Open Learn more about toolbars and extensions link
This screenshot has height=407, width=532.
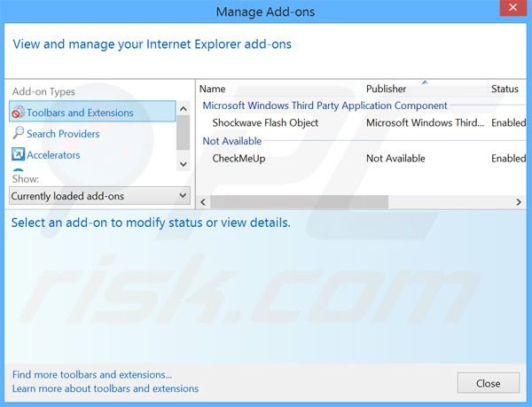(106, 388)
